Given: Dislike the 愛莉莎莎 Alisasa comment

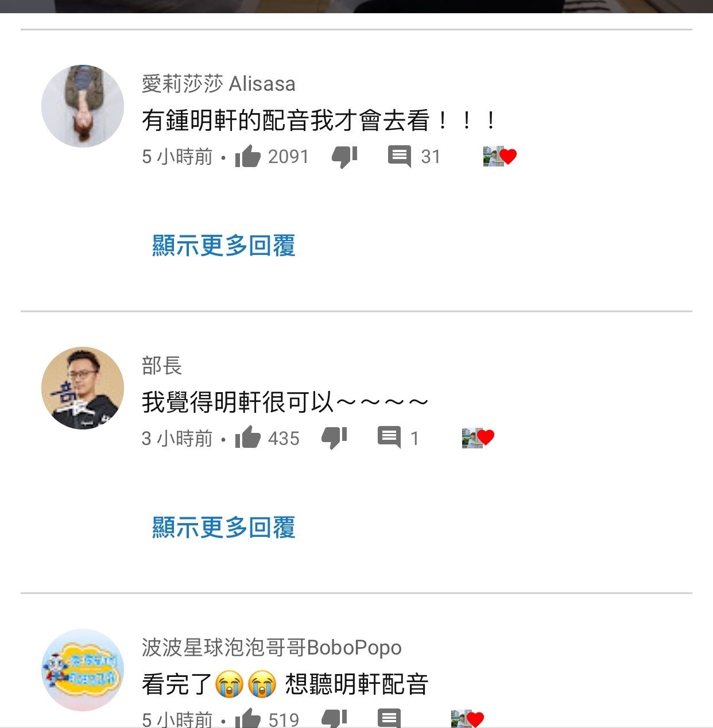Looking at the screenshot, I should point(344,157).
